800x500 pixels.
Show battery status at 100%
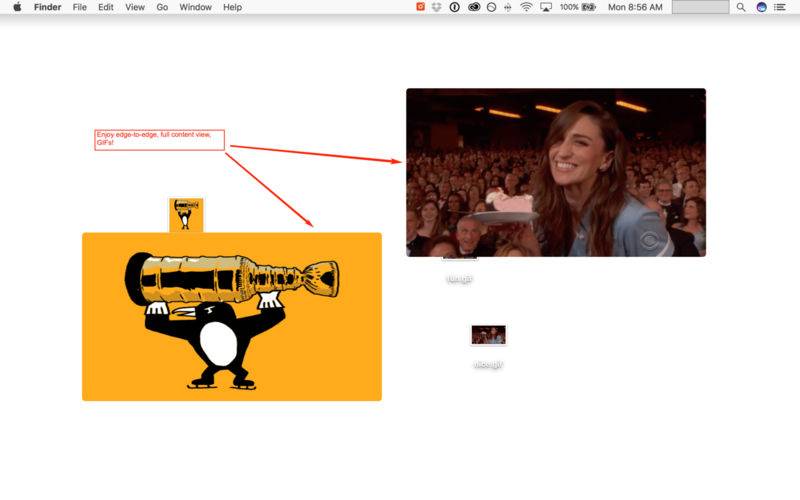[x=578, y=7]
